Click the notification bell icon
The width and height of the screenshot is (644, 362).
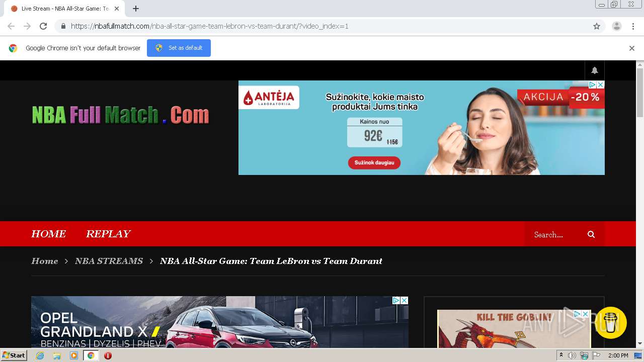595,70
